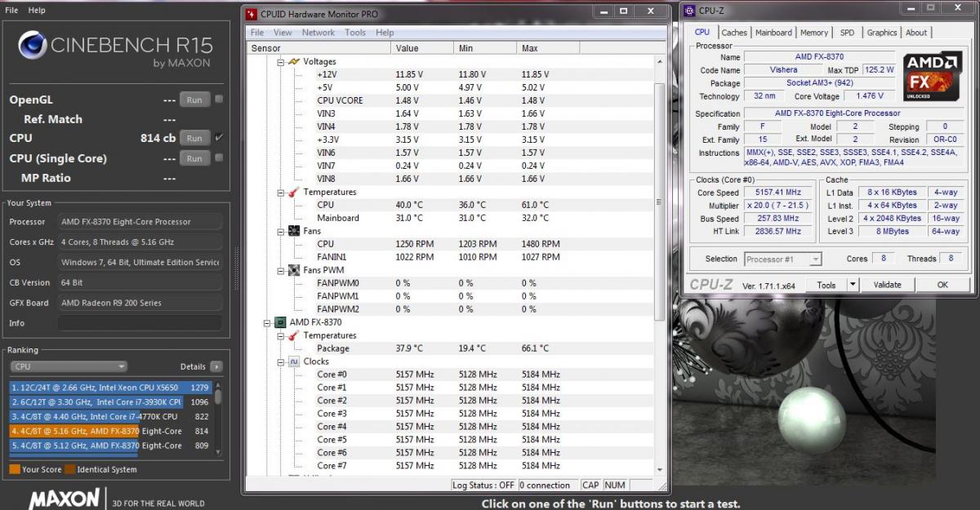The image size is (980, 510).
Task: Click the AMD FX-8370 chip icon in tree
Action: 281,322
